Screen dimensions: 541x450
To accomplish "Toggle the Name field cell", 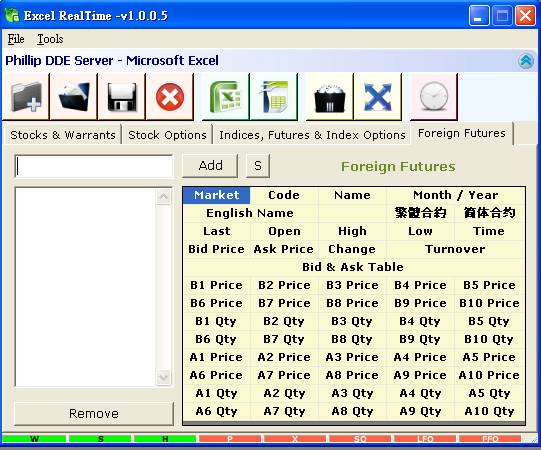I will pyautogui.click(x=352, y=195).
